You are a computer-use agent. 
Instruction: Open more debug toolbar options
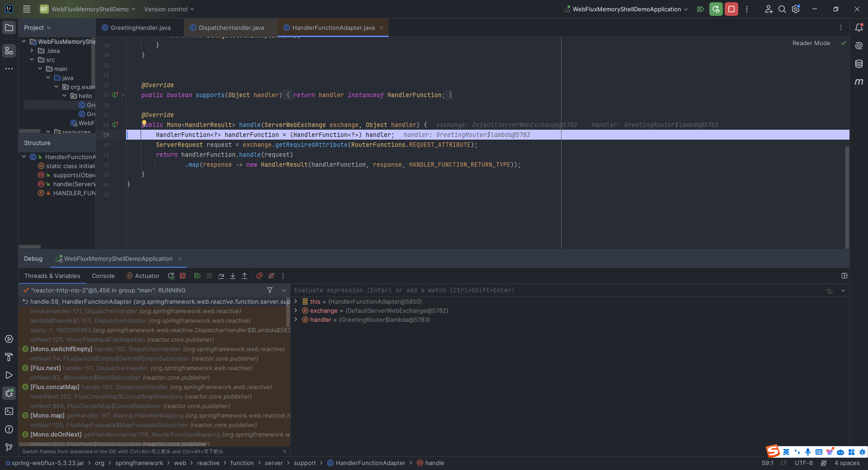[x=283, y=276]
